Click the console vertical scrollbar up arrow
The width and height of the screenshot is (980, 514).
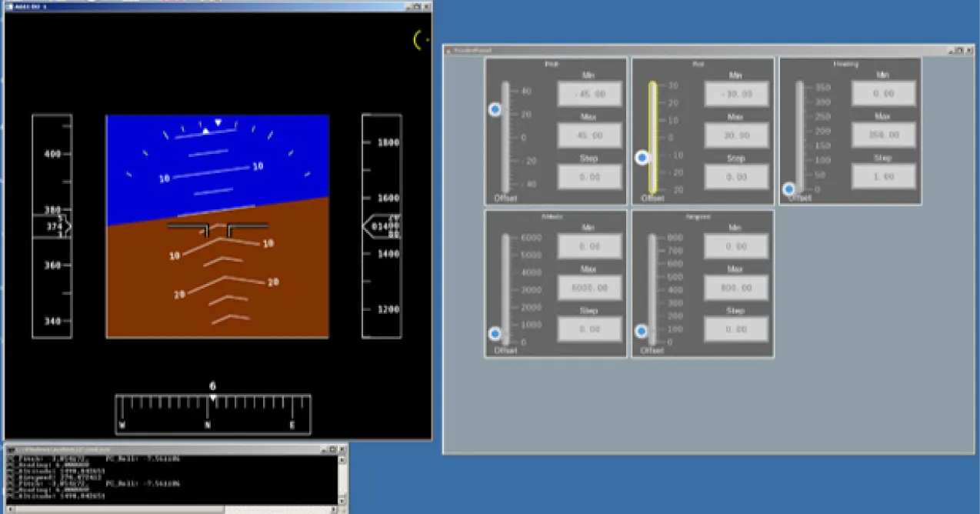342,460
